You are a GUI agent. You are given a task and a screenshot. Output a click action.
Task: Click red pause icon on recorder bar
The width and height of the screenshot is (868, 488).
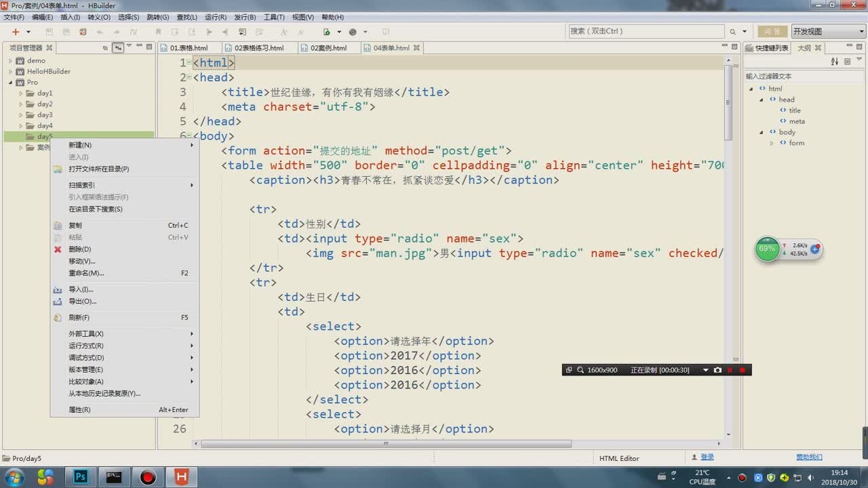click(x=730, y=370)
